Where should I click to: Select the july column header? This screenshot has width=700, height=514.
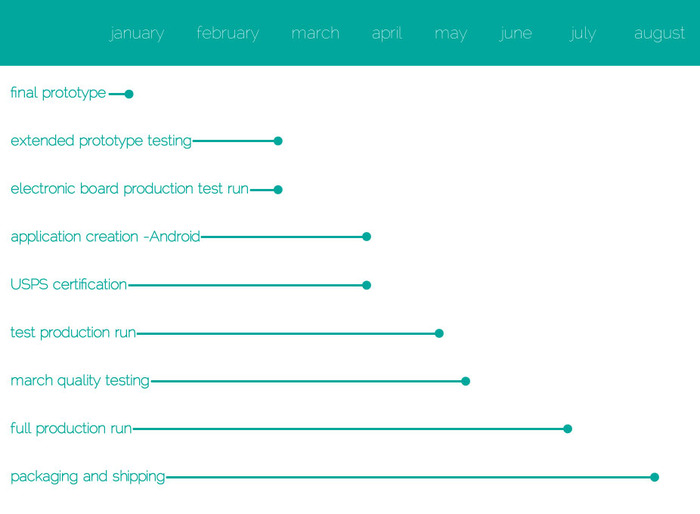[582, 33]
